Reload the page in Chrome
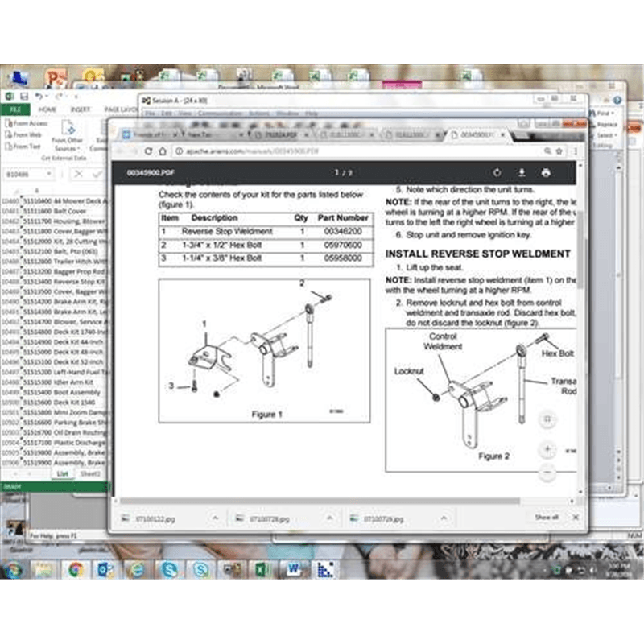Viewport: 644px width, 644px height. coord(147,151)
